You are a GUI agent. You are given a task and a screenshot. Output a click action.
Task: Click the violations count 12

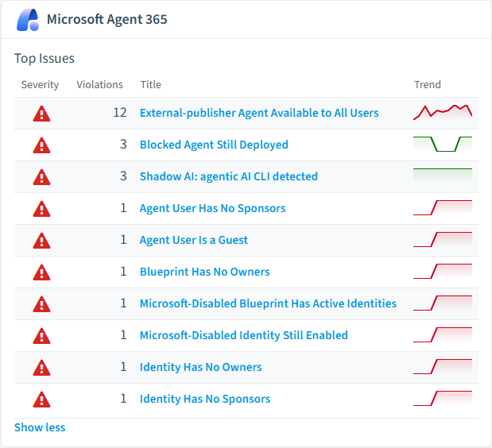point(120,113)
